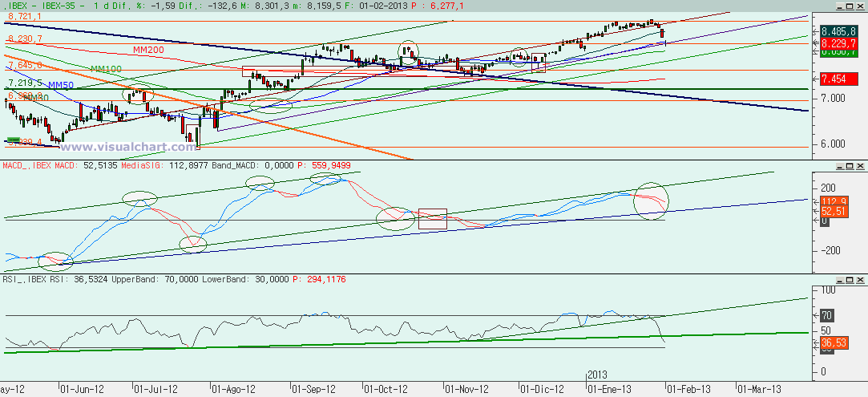Image resolution: width=868 pixels, height=397 pixels.
Task: Close the RSI indicator panel
Action: [860, 280]
